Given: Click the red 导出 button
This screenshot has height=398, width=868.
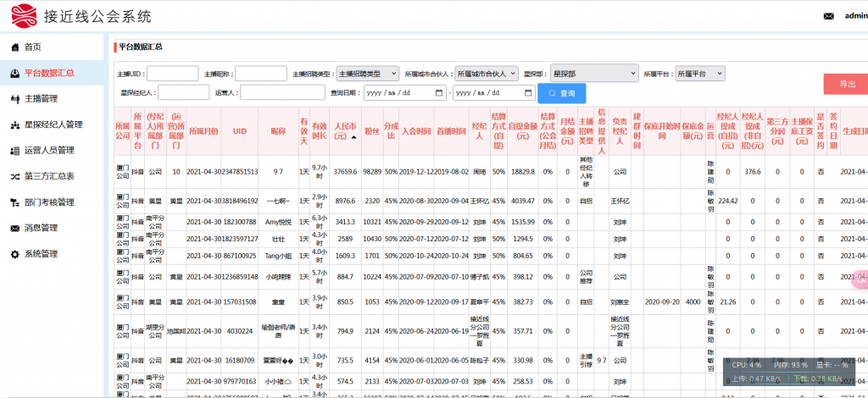Looking at the screenshot, I should click(847, 84).
